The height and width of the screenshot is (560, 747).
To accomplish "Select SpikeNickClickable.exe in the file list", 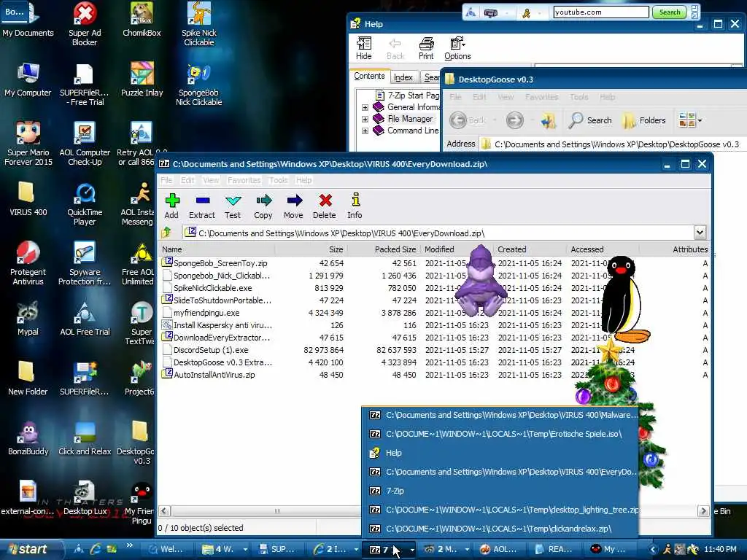I will tap(212, 287).
